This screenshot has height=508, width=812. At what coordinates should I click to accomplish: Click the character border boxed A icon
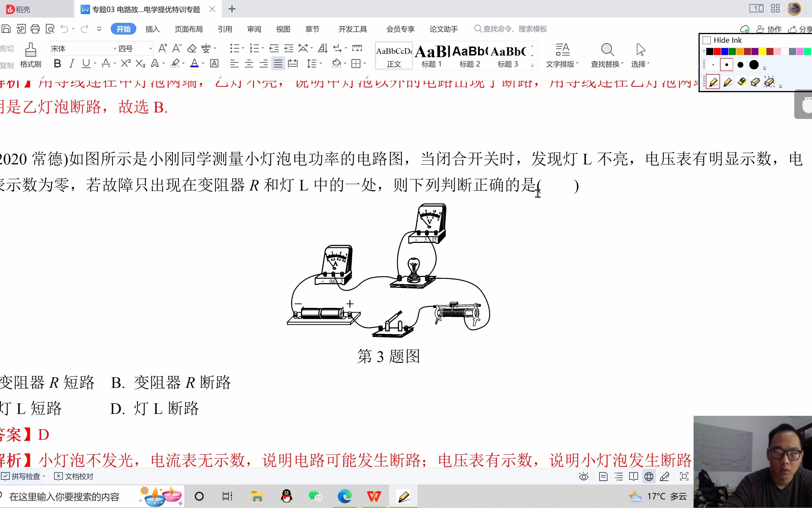click(214, 63)
